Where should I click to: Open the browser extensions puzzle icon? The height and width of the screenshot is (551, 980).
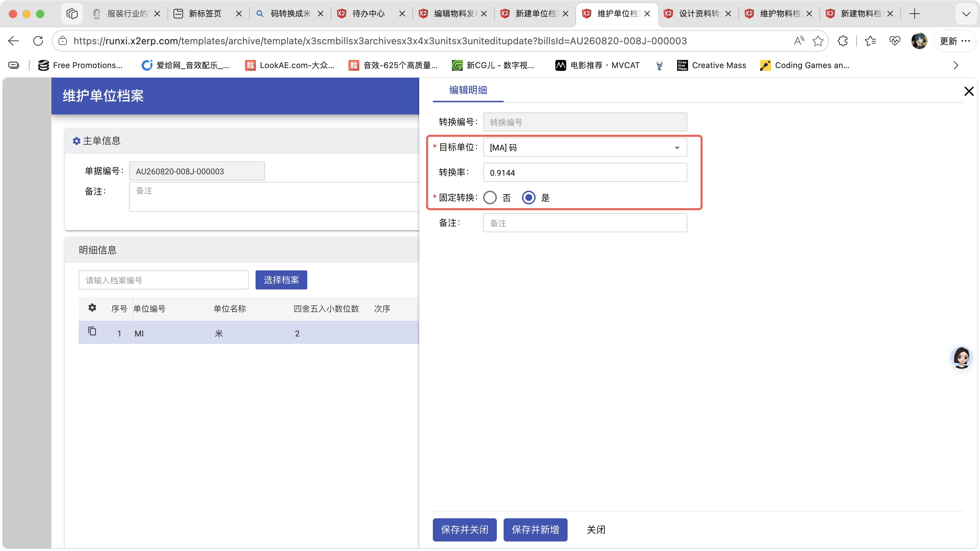tap(842, 41)
